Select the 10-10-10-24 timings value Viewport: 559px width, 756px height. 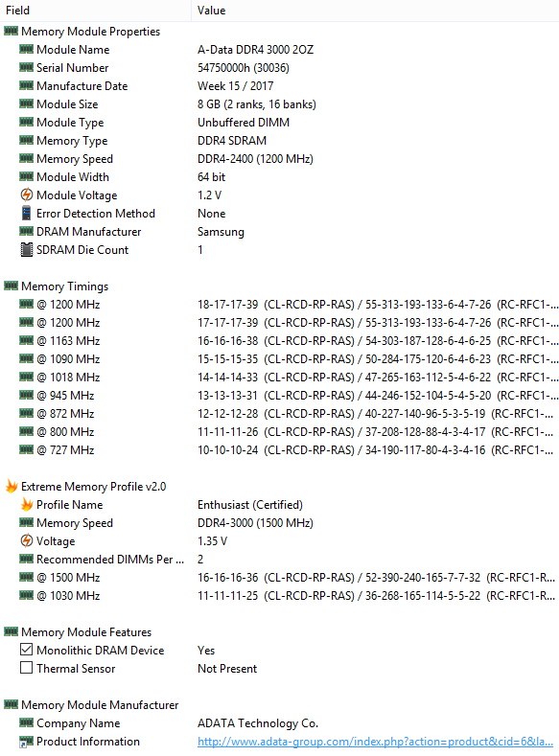(375, 449)
